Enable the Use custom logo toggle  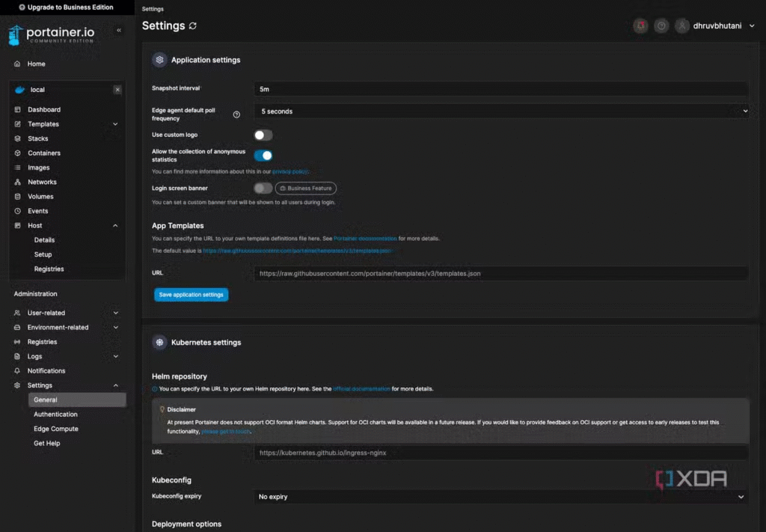pos(263,135)
